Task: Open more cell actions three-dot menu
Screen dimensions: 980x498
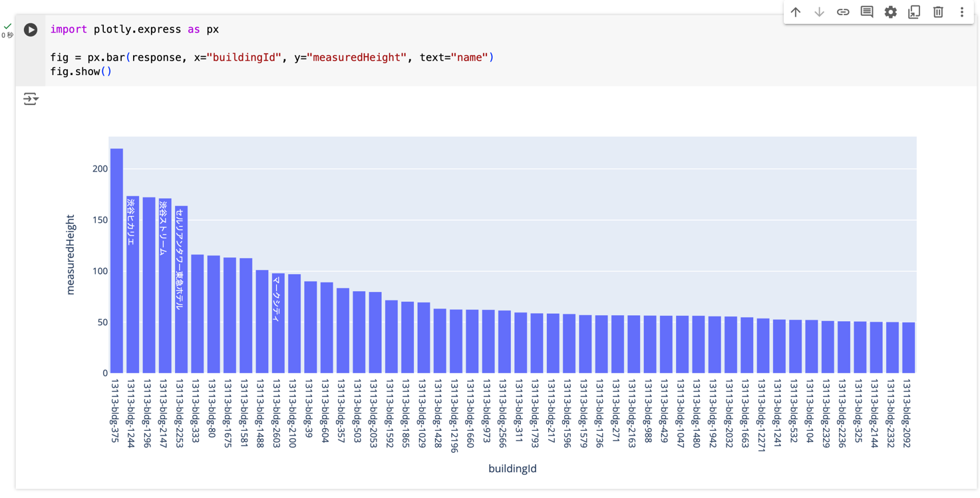Action: tap(962, 12)
